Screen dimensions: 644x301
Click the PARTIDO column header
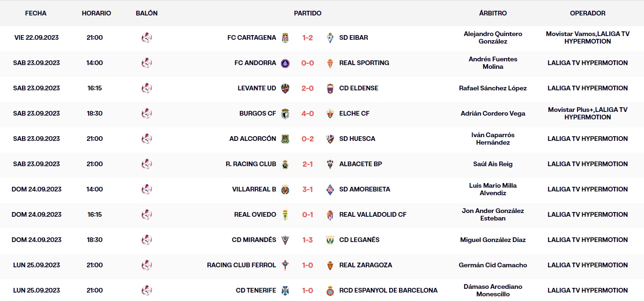[308, 13]
